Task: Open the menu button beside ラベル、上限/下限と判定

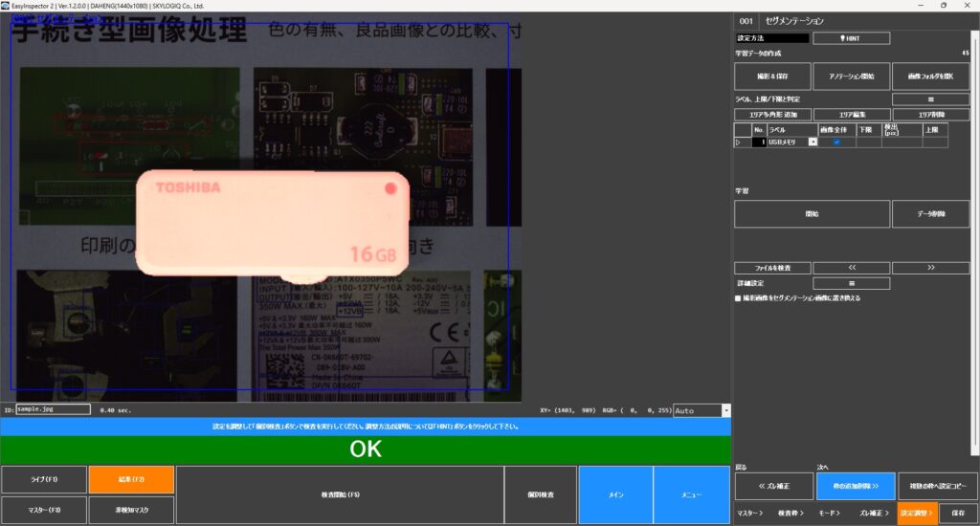Action: click(x=930, y=99)
